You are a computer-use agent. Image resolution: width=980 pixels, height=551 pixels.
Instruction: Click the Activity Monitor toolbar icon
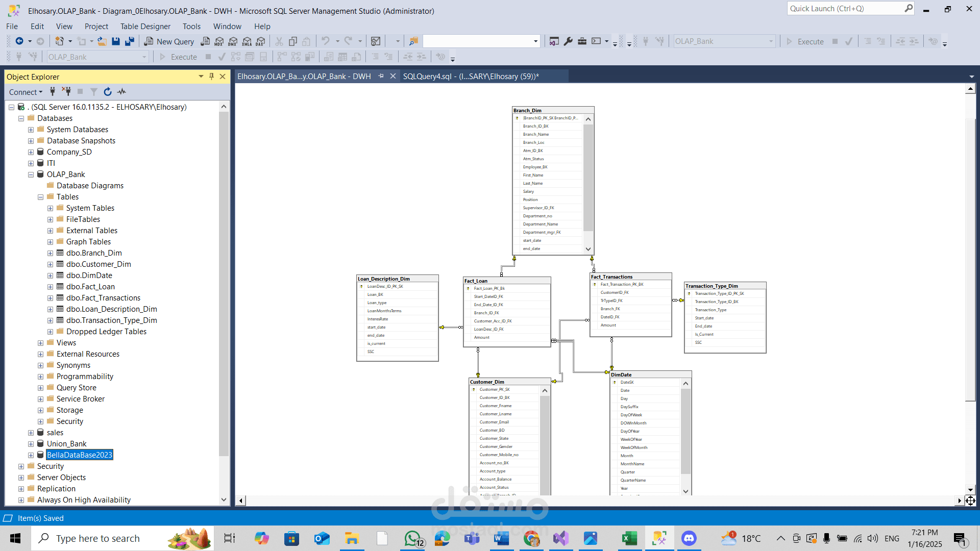pos(376,41)
